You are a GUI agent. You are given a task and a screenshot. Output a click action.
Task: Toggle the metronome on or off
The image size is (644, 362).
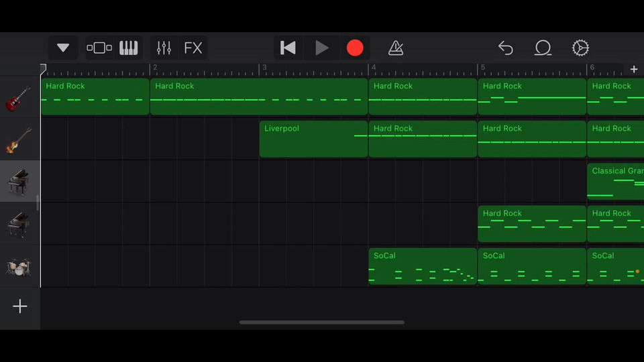point(396,48)
